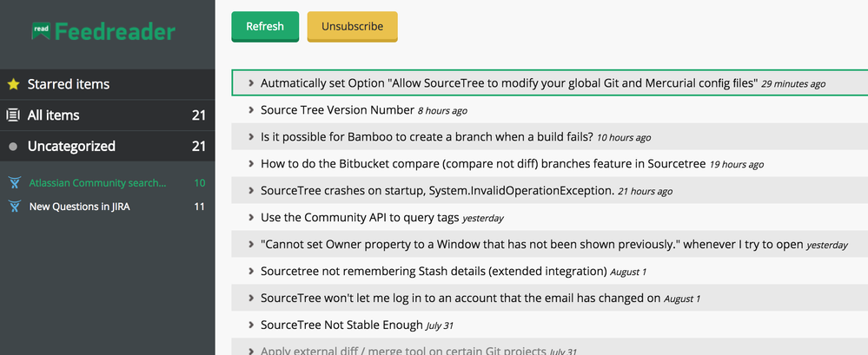
Task: Click the Feedreader logo icon
Action: point(41,30)
